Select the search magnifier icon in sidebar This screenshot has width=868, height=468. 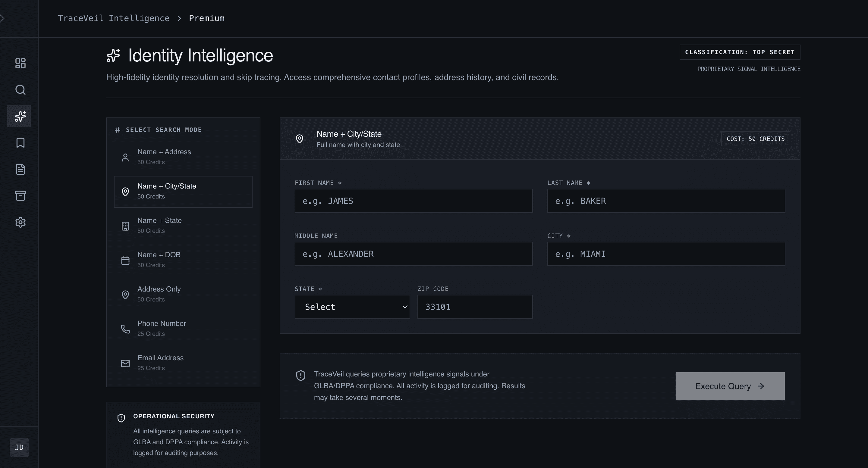pos(20,90)
